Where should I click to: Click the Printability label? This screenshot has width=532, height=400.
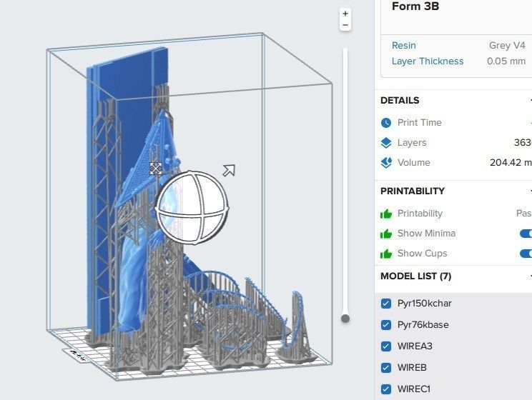420,214
